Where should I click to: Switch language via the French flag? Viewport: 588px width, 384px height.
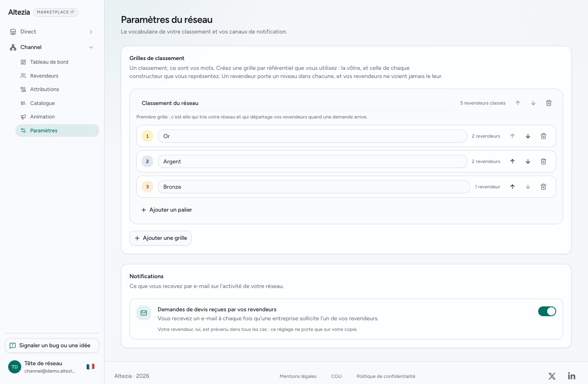click(91, 366)
